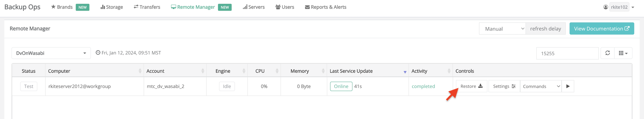This screenshot has height=119, width=644.
Task: Click the View Documentation button
Action: [x=601, y=29]
